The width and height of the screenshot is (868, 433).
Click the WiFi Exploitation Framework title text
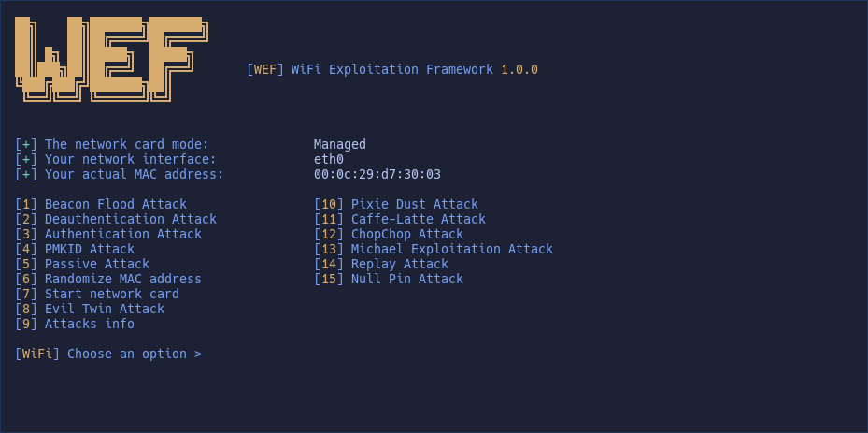(391, 69)
